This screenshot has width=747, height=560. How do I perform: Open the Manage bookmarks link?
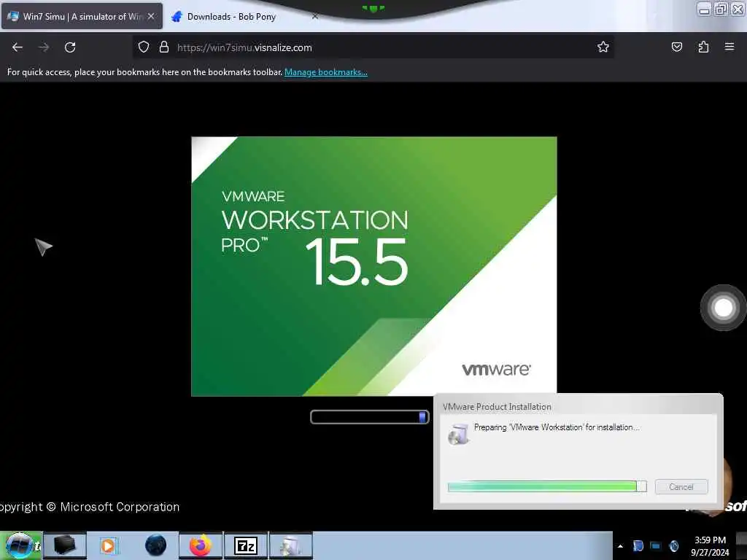pyautogui.click(x=326, y=72)
